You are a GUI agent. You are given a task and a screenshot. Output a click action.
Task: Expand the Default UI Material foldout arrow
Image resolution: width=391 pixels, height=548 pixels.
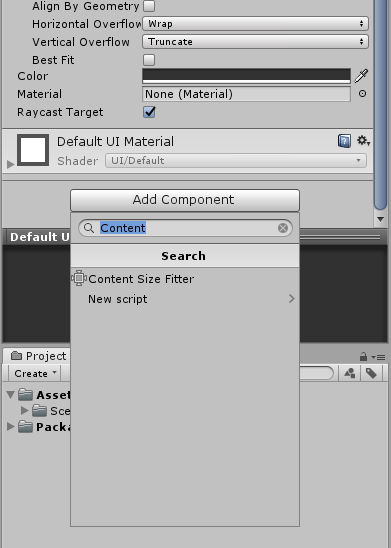click(x=10, y=164)
